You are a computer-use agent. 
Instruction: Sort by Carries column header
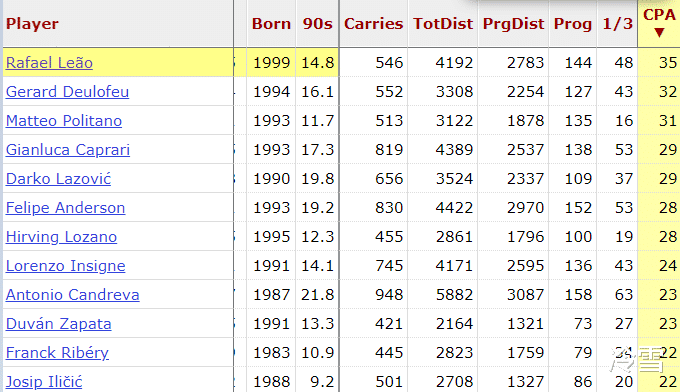(373, 24)
